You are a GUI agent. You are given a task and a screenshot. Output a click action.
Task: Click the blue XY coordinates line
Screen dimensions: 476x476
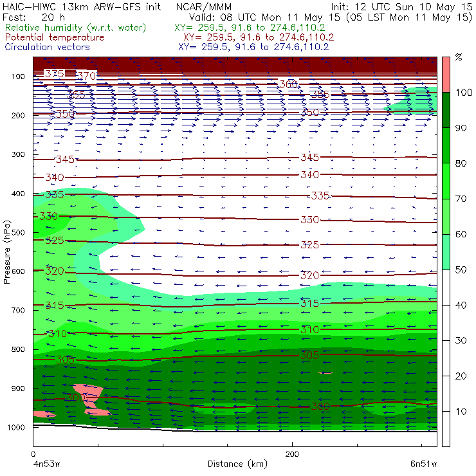point(253,47)
